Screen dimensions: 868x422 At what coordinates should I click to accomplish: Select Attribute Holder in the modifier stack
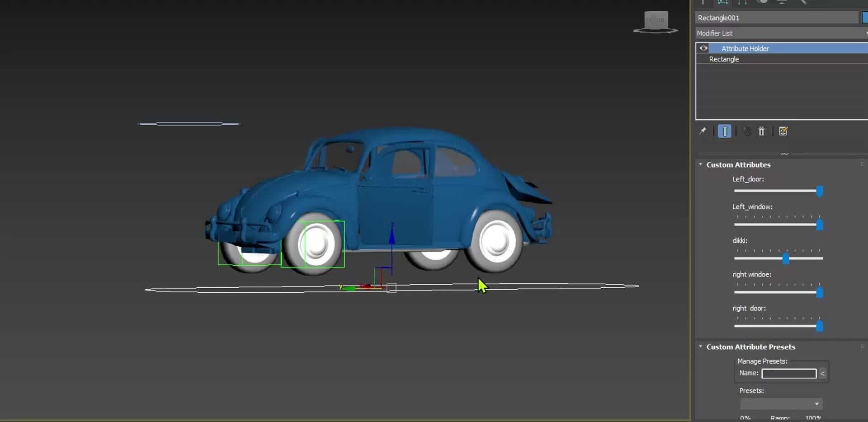(x=745, y=48)
